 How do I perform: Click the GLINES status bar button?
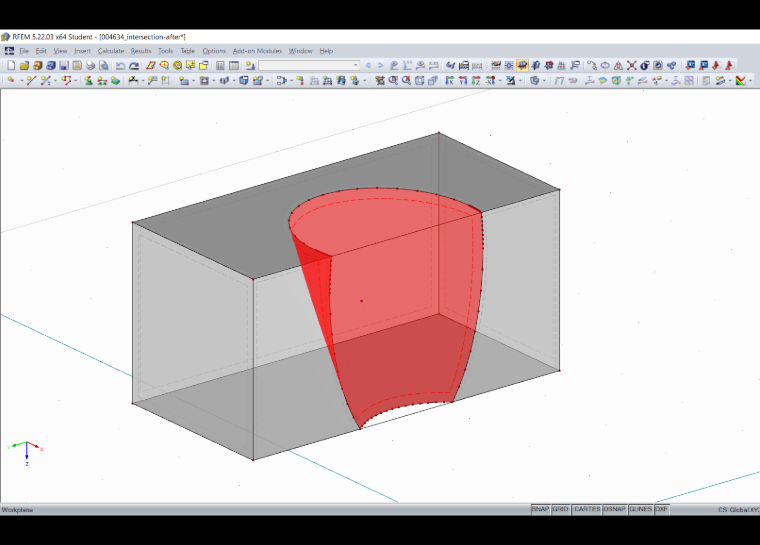pyautogui.click(x=640, y=509)
